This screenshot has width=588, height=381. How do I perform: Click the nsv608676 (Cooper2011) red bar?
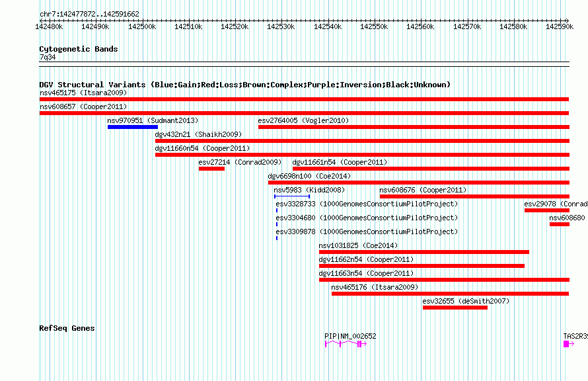tap(475, 196)
